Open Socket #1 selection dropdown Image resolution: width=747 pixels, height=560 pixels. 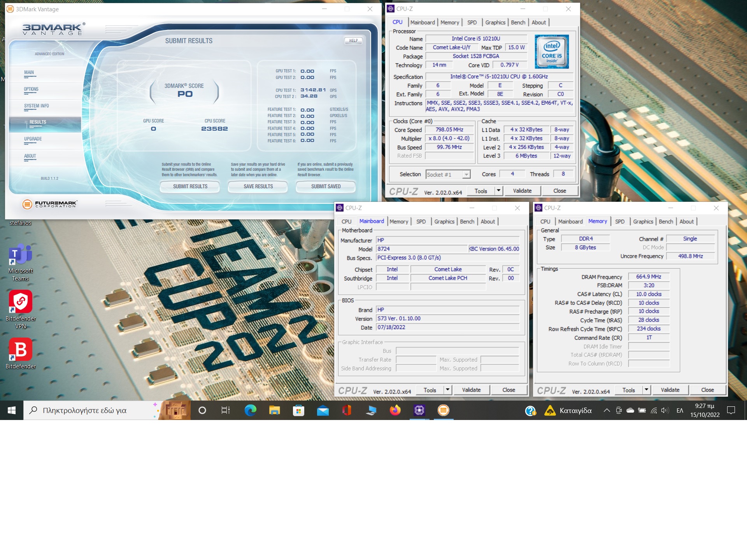click(x=448, y=175)
